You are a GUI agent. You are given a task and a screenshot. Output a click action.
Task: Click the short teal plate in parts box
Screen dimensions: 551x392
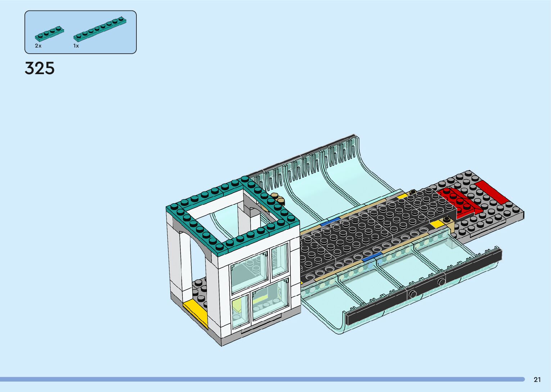tap(49, 33)
